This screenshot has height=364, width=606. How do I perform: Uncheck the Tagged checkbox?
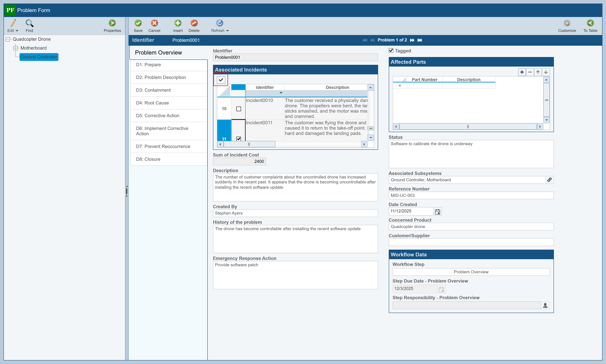pyautogui.click(x=391, y=51)
